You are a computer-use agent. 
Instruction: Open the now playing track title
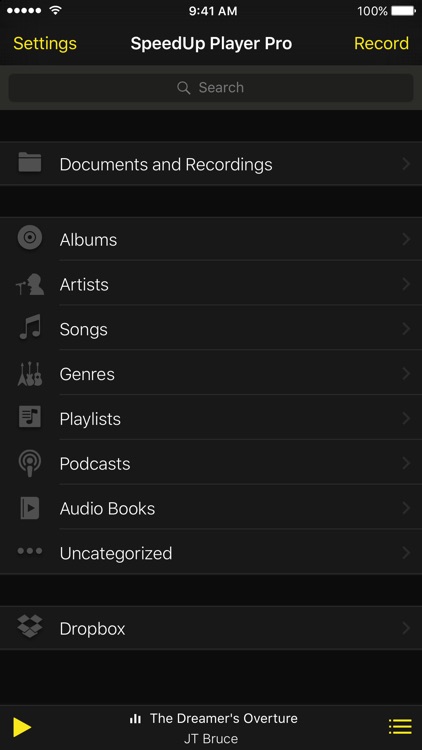(223, 718)
